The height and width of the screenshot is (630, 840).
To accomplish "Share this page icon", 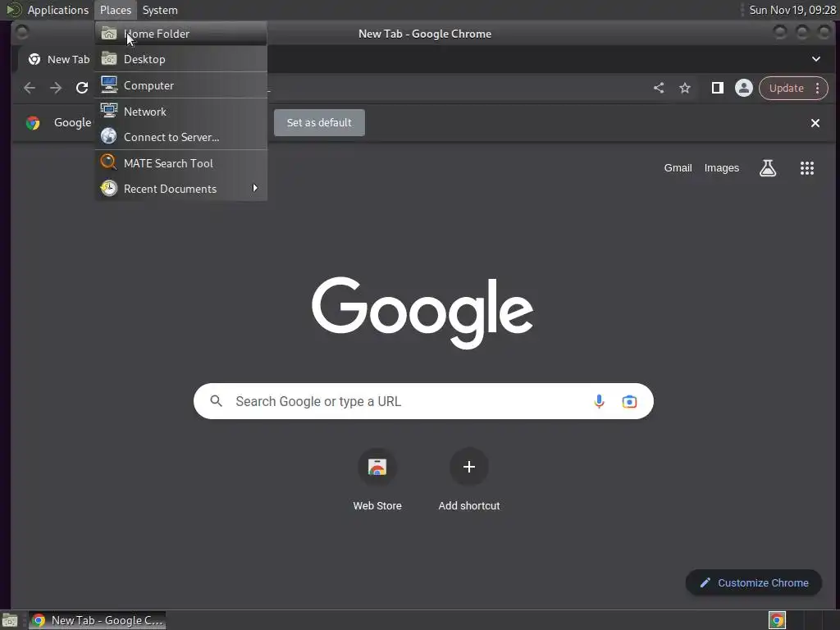I will (659, 88).
